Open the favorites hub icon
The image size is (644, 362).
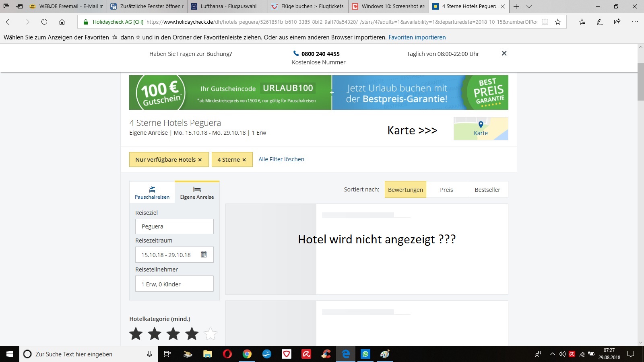582,22
